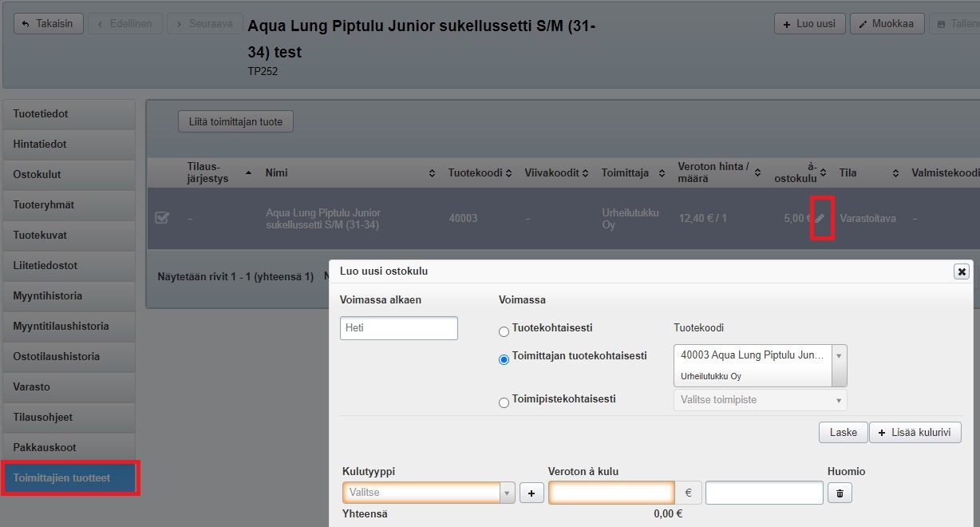Open the supplier product dropdown 40003
Viewport: 980px width, 527px height.
click(x=760, y=365)
